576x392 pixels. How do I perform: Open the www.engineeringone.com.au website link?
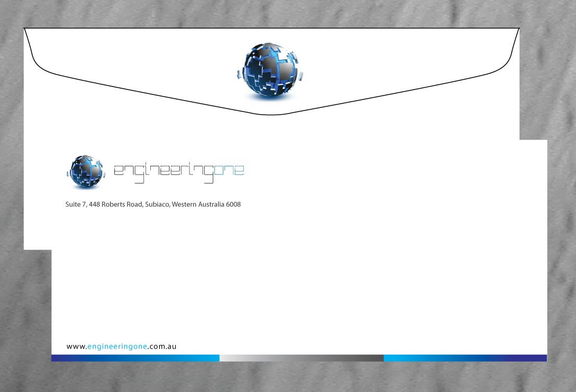pyautogui.click(x=121, y=346)
